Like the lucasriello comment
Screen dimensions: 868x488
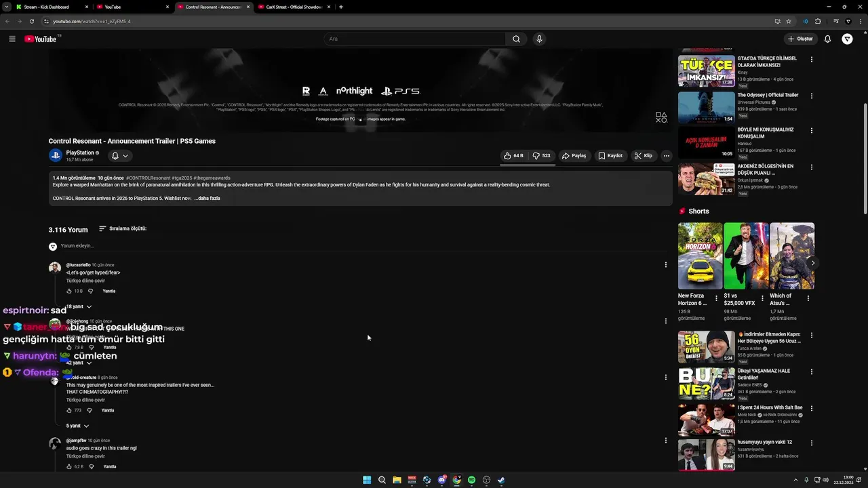(x=69, y=291)
